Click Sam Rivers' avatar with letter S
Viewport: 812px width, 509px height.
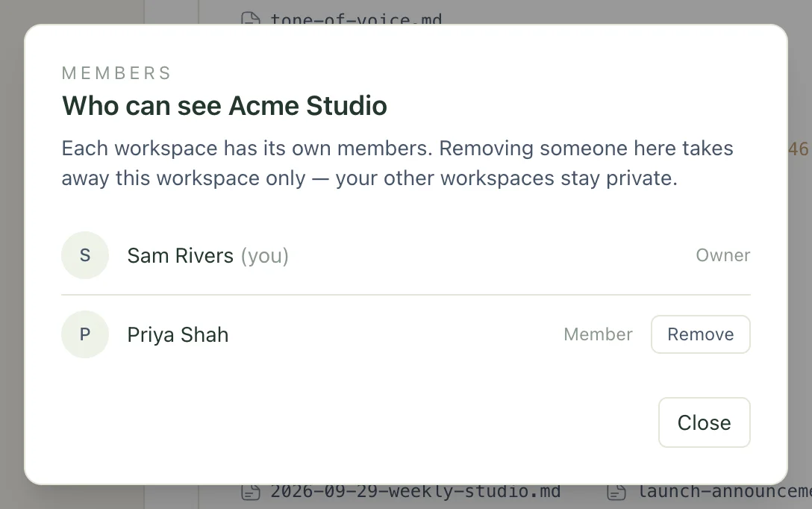click(x=85, y=255)
